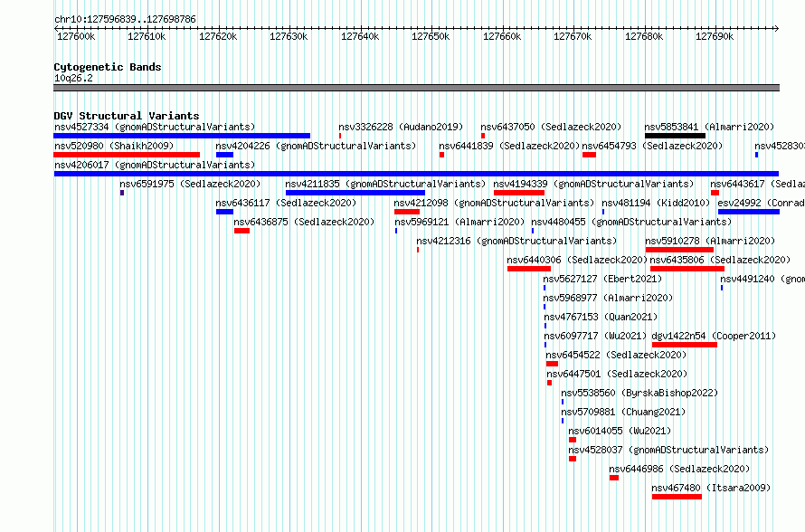This screenshot has height=532, width=805.
Task: Select nsv6591975 (Sedlazeck2020) label
Action: (x=190, y=184)
